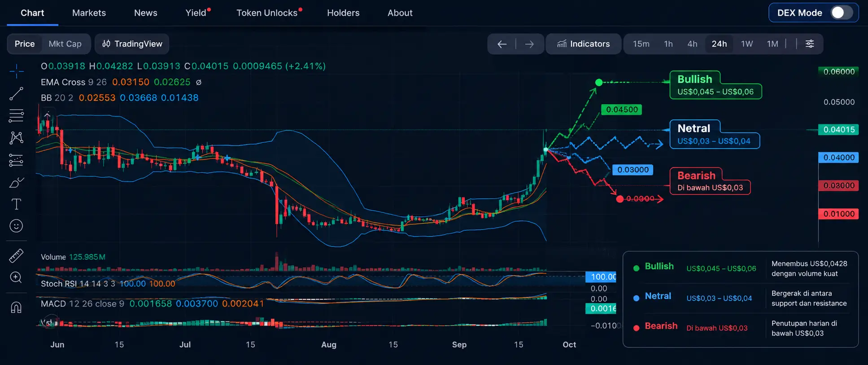Click the hidden-value icon beside EMA Cross
The height and width of the screenshot is (365, 868).
pyautogui.click(x=199, y=82)
